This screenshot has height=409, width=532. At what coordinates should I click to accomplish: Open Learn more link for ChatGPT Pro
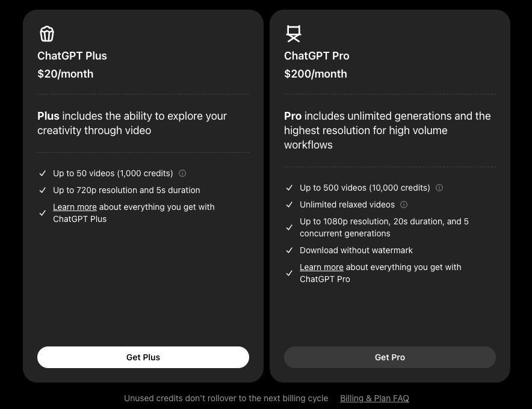tap(321, 267)
